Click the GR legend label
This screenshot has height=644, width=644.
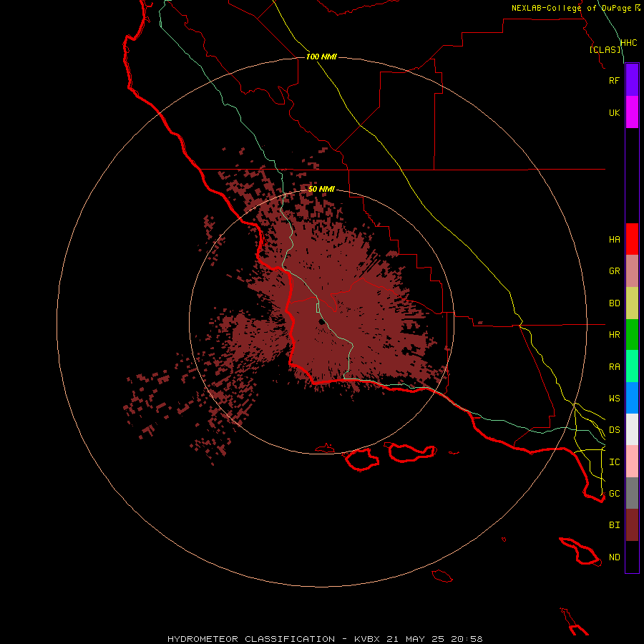coord(614,271)
